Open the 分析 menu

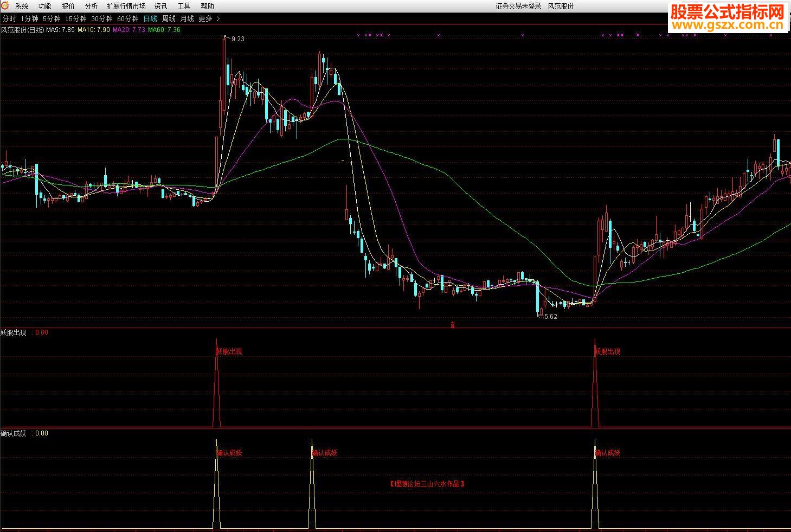[x=92, y=7]
